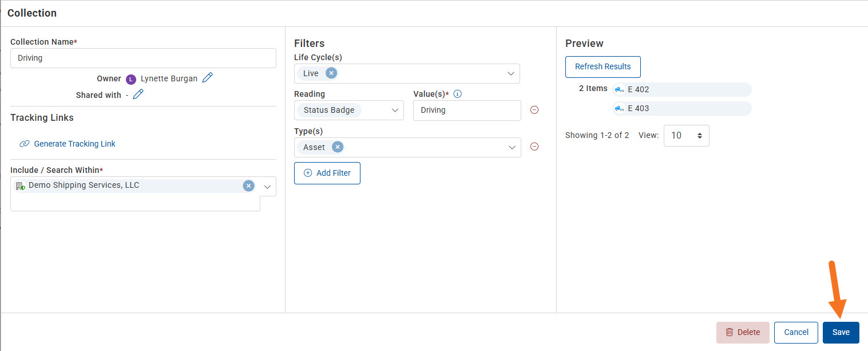Expand the Life Cycle(s) dropdown
Screen dimensions: 868x351
[x=511, y=73]
